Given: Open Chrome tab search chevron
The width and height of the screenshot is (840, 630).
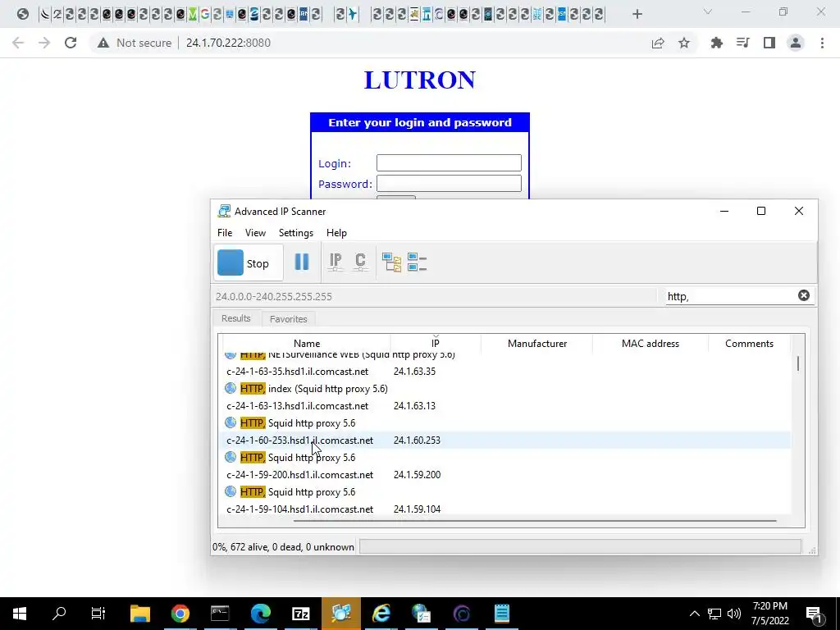Looking at the screenshot, I should click(x=708, y=11).
